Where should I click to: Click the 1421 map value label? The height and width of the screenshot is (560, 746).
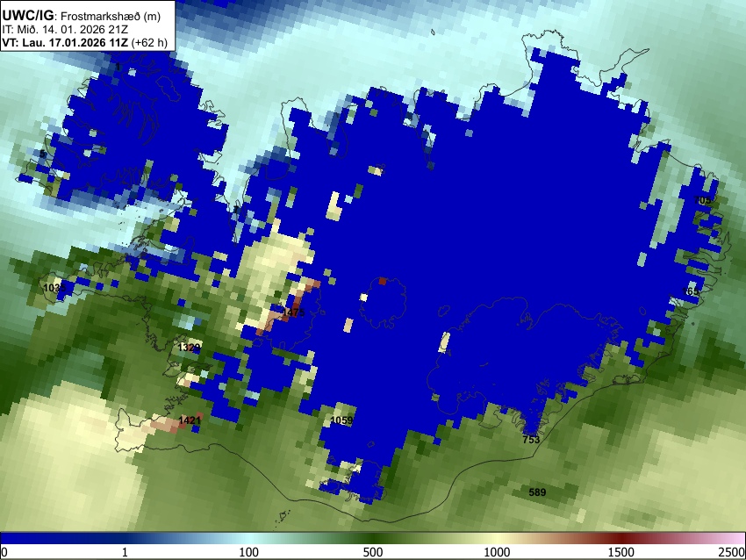click(x=190, y=420)
